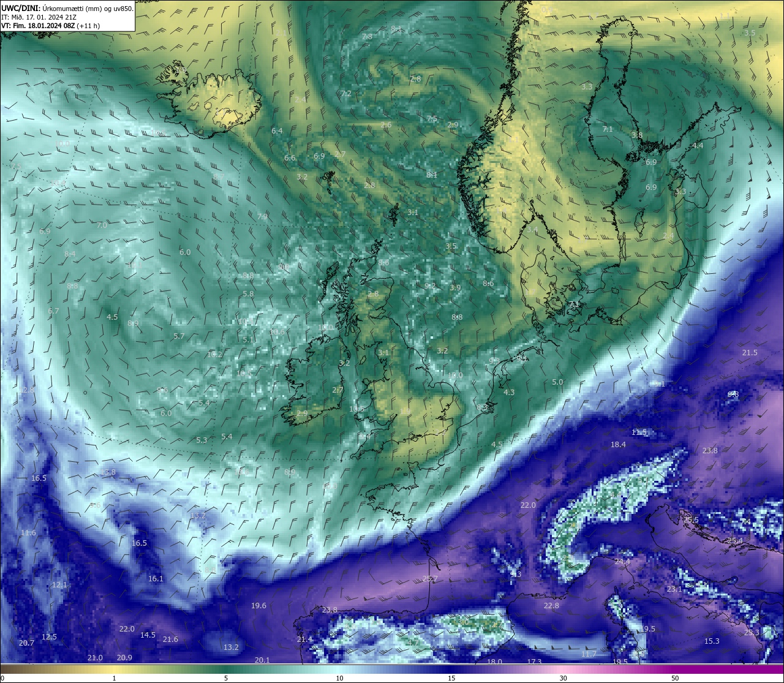Click the map value 22.8
Image resolution: width=784 pixels, height=683 pixels.
[x=551, y=605]
